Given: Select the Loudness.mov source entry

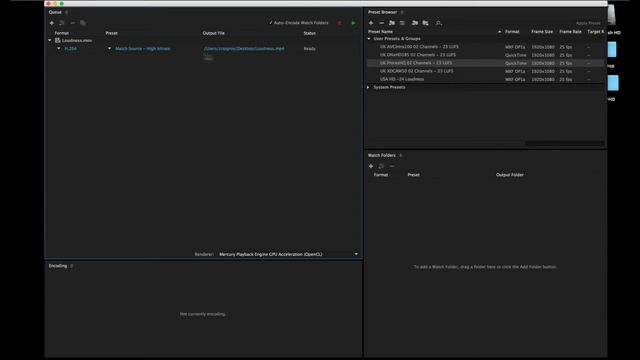Looking at the screenshot, I should pos(77,40).
